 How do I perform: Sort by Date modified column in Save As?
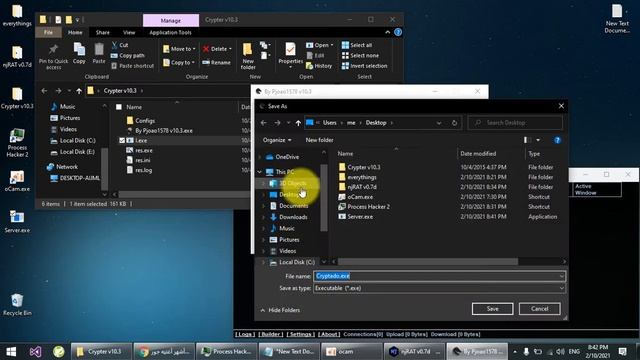478,154
